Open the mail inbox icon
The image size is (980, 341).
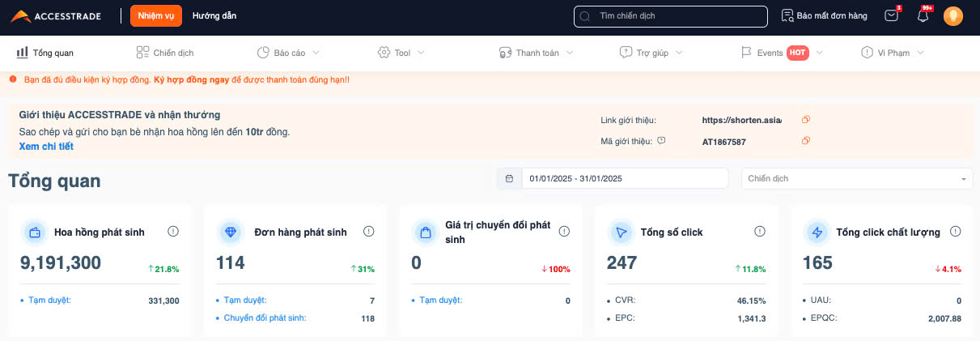[x=891, y=15]
